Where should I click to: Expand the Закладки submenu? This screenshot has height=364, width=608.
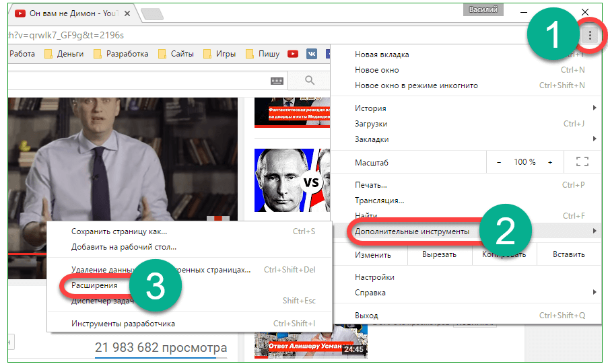[471, 139]
